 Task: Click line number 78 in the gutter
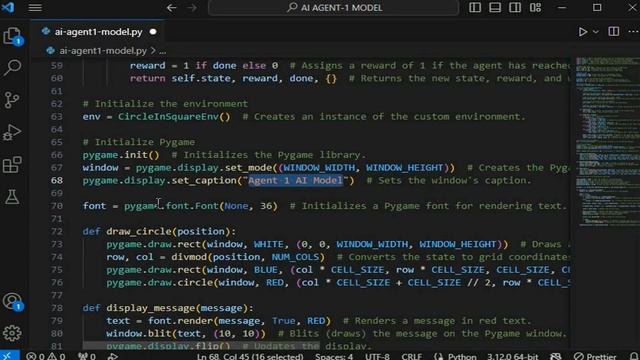pyautogui.click(x=57, y=308)
